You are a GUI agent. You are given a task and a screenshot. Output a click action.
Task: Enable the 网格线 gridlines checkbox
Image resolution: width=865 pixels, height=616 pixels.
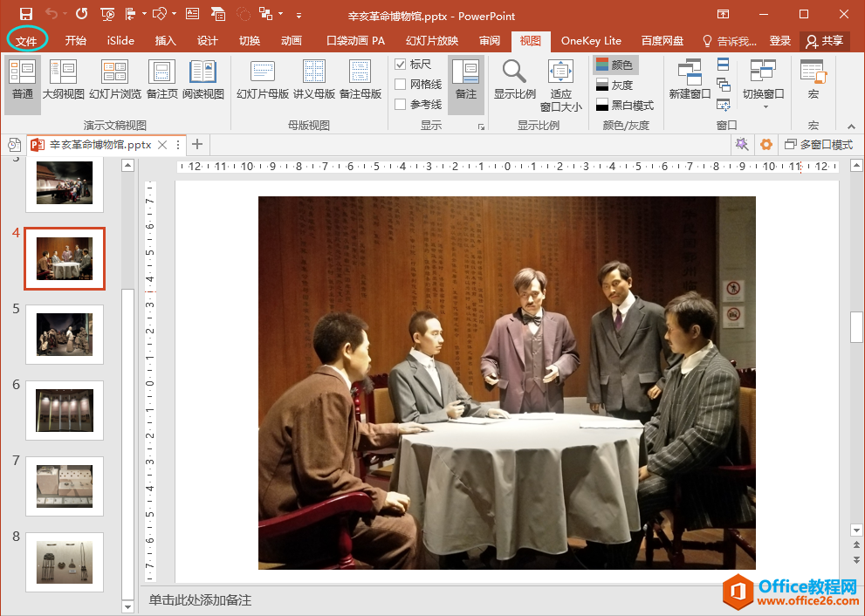tap(401, 85)
